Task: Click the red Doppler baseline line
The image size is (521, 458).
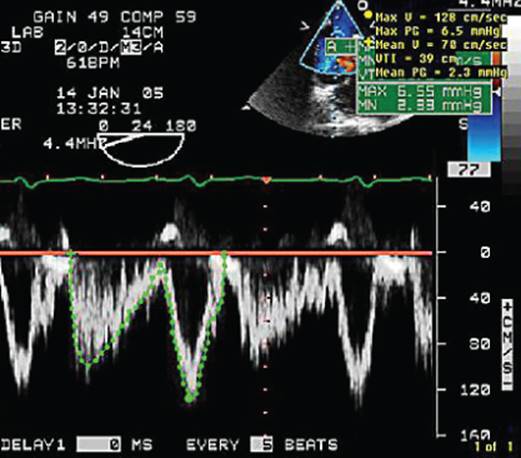Action: click(x=216, y=253)
